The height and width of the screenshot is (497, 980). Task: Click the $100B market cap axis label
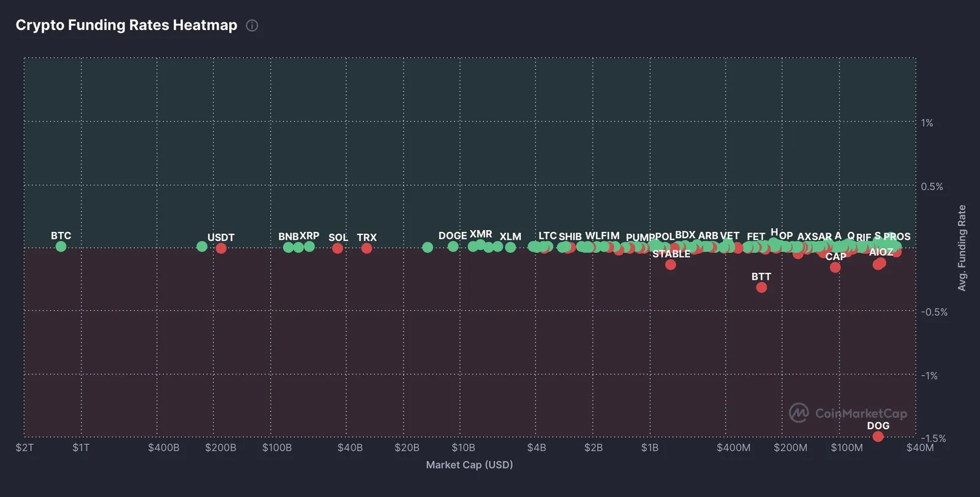click(x=277, y=448)
